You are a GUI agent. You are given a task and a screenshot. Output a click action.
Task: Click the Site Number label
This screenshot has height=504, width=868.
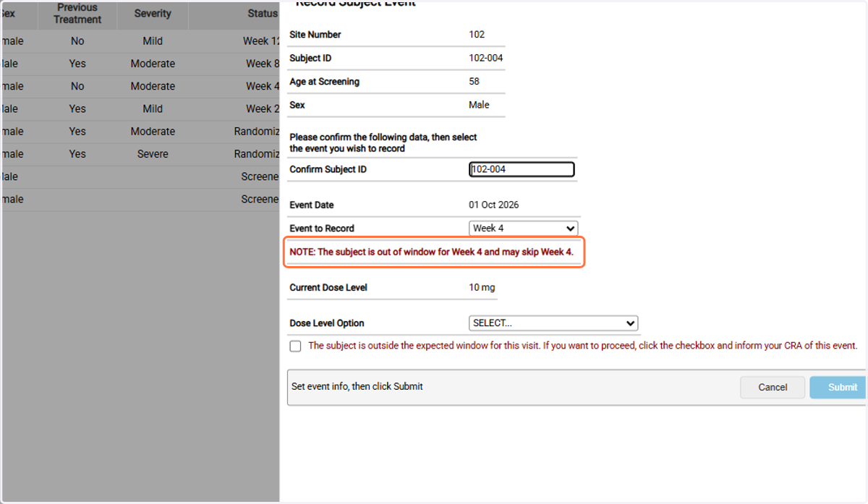tap(315, 35)
